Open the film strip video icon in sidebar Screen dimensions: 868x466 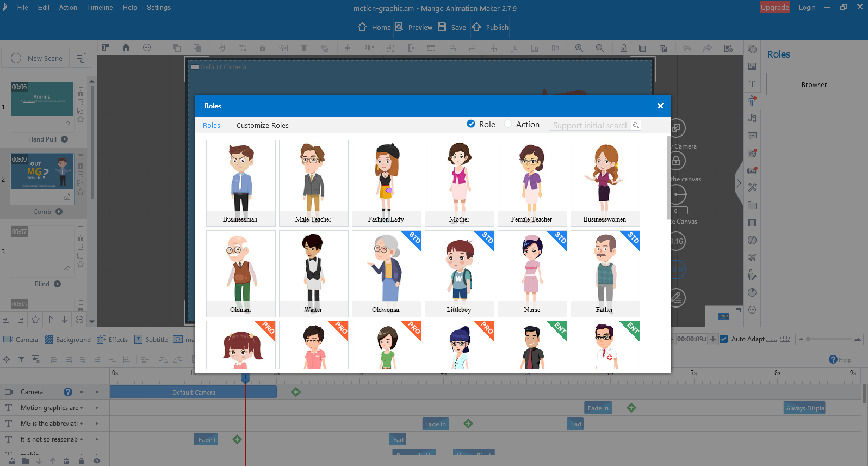[x=752, y=223]
